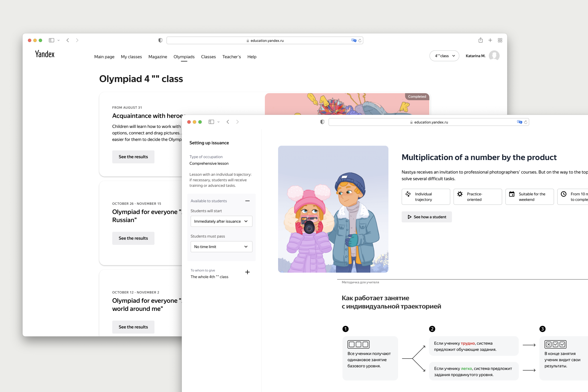Expand the To whom to give section

[x=247, y=272]
